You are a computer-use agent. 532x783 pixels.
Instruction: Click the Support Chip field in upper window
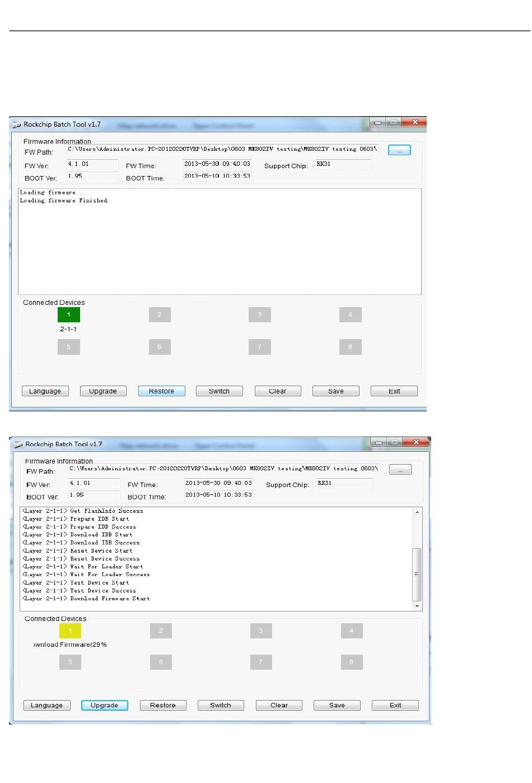point(343,164)
